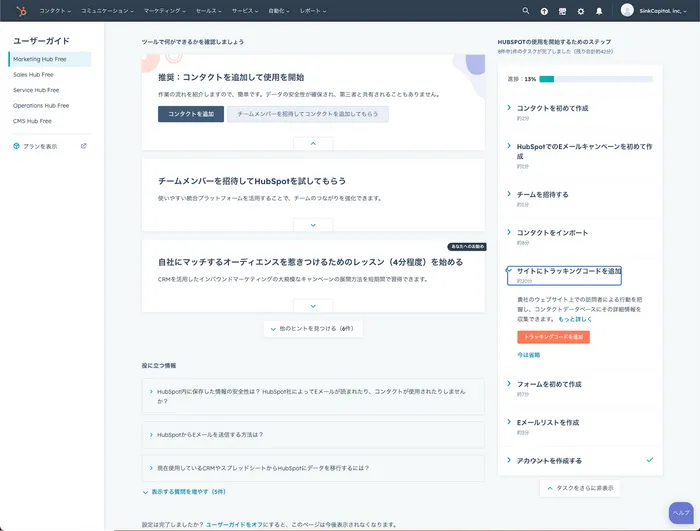Open the プランを表示 link

pos(40,146)
